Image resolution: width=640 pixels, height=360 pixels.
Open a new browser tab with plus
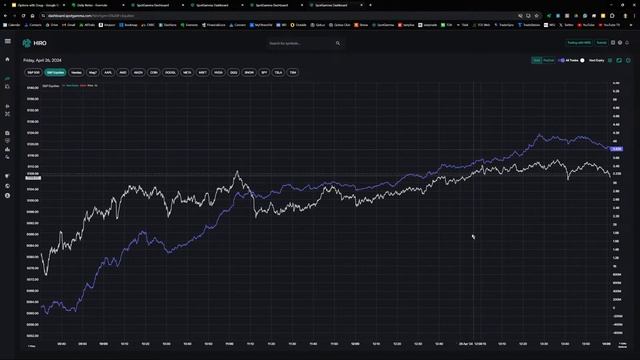click(370, 5)
